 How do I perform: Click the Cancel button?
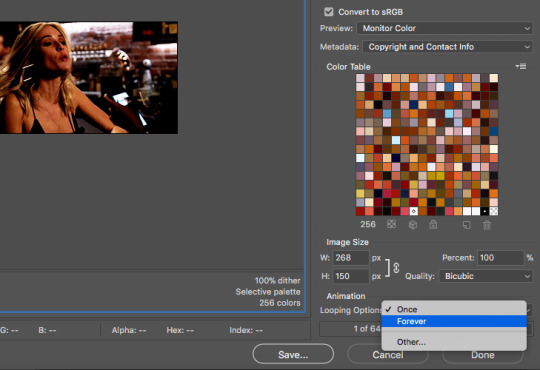pyautogui.click(x=388, y=355)
